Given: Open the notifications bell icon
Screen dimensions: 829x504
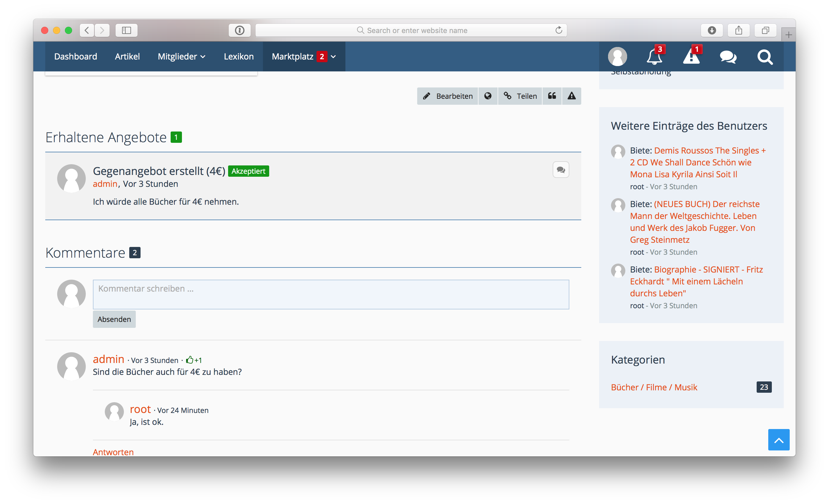Looking at the screenshot, I should [654, 57].
